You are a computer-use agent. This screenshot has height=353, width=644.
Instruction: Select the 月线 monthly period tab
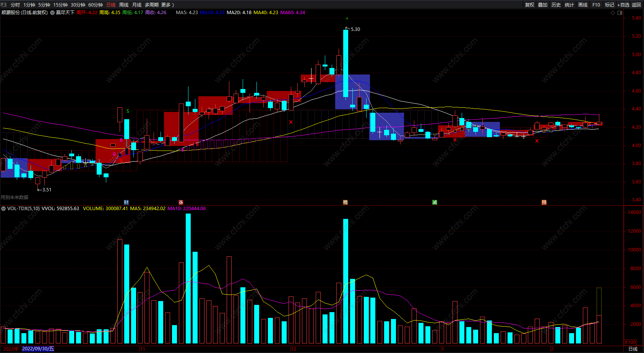[x=137, y=5]
